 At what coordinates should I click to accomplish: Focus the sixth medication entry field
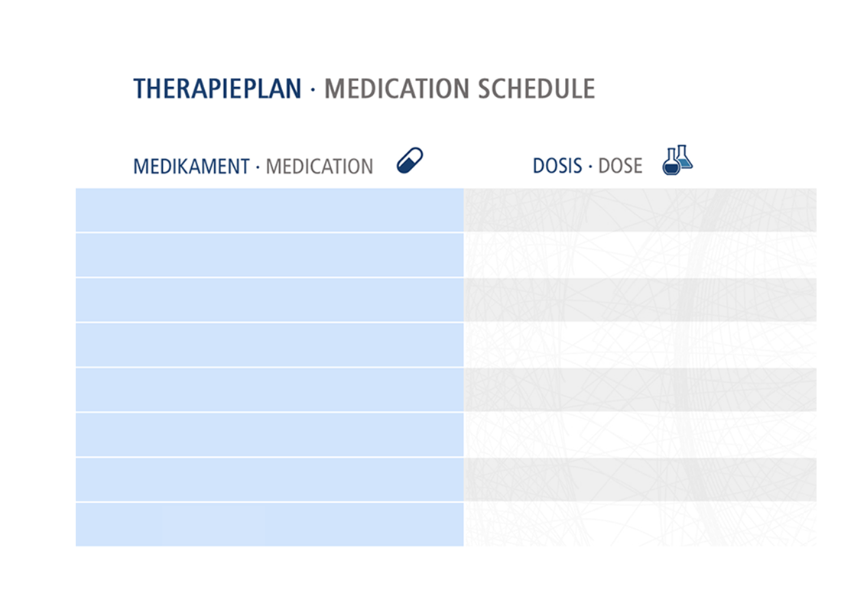[x=269, y=435]
